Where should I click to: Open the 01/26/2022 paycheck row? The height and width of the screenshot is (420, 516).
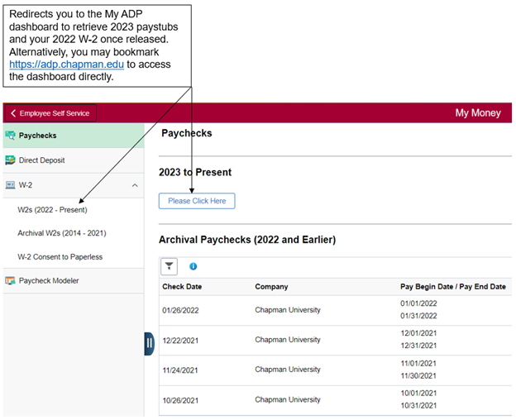point(181,310)
